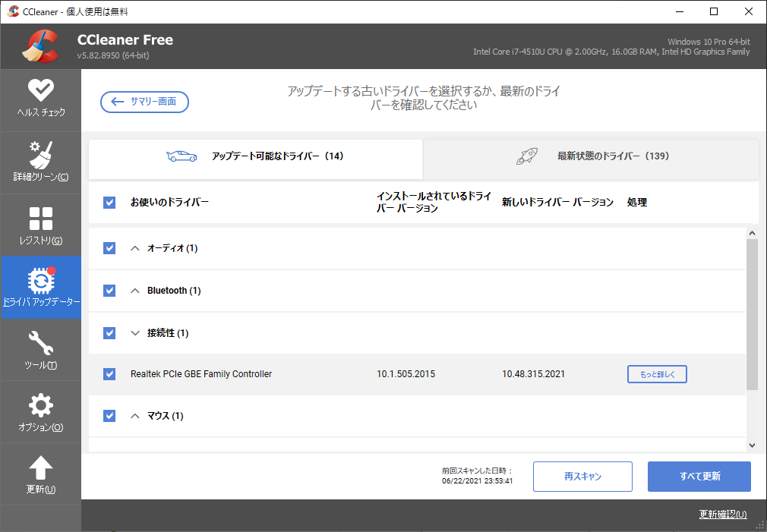
Task: Expand the マウス driver group
Action: pyautogui.click(x=134, y=415)
